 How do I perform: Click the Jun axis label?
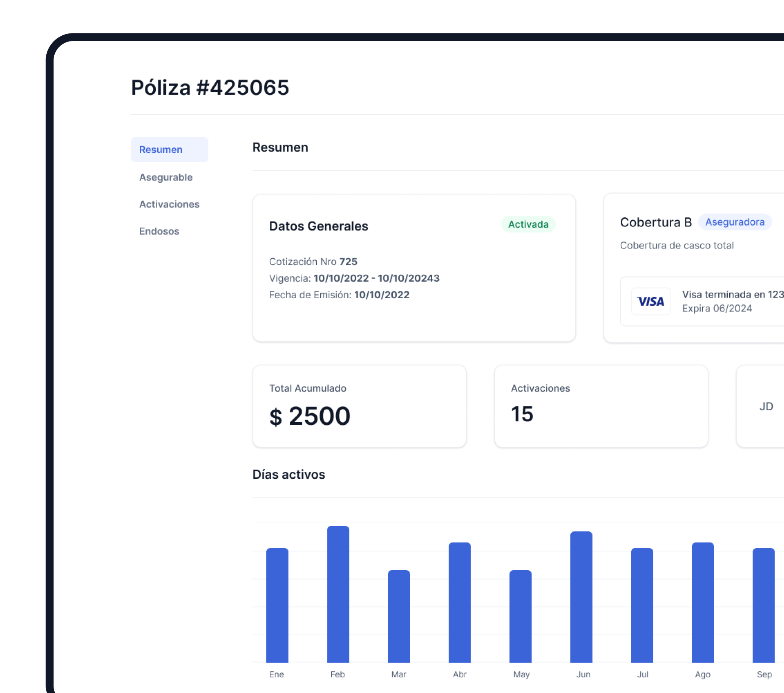(583, 674)
